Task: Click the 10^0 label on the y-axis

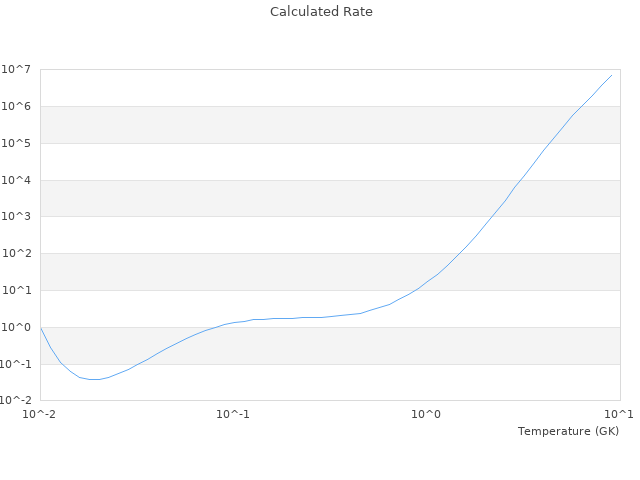Action: (x=17, y=327)
